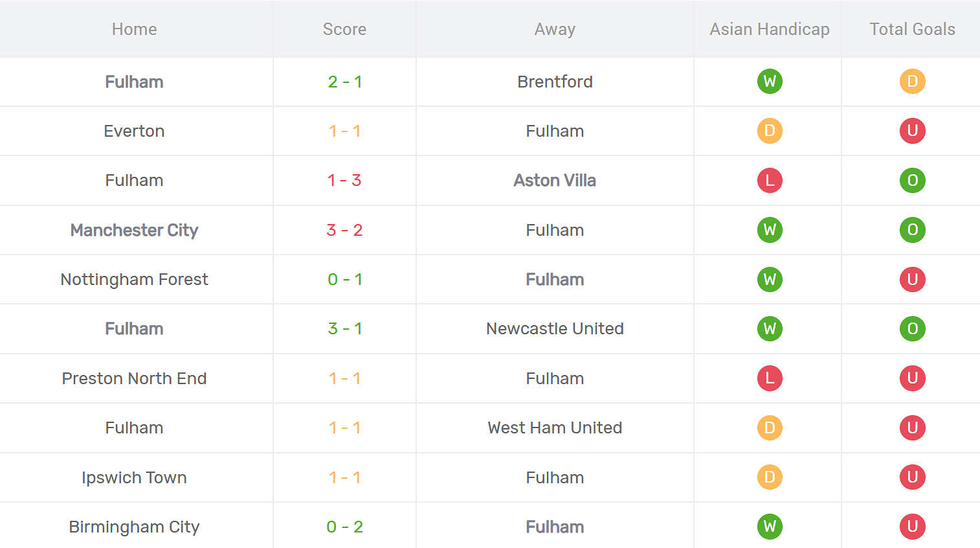Click the green O total goals badge for Newcastle United match
Viewport: 980px width, 548px height.
(912, 328)
